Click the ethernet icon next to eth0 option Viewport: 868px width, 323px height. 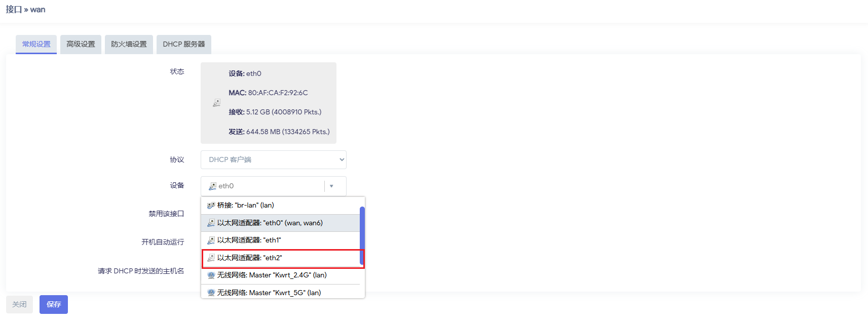(211, 223)
